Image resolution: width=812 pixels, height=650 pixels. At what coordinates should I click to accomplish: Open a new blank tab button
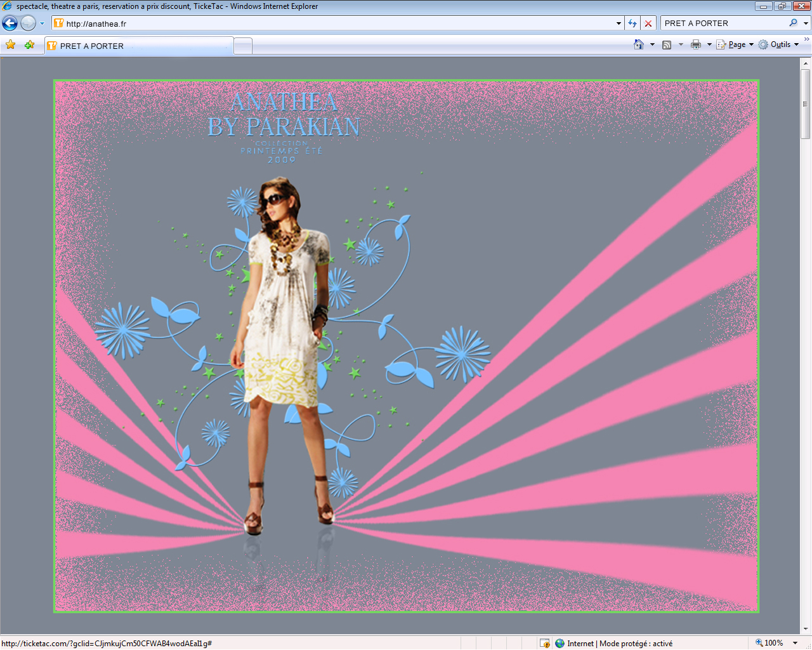coord(243,46)
